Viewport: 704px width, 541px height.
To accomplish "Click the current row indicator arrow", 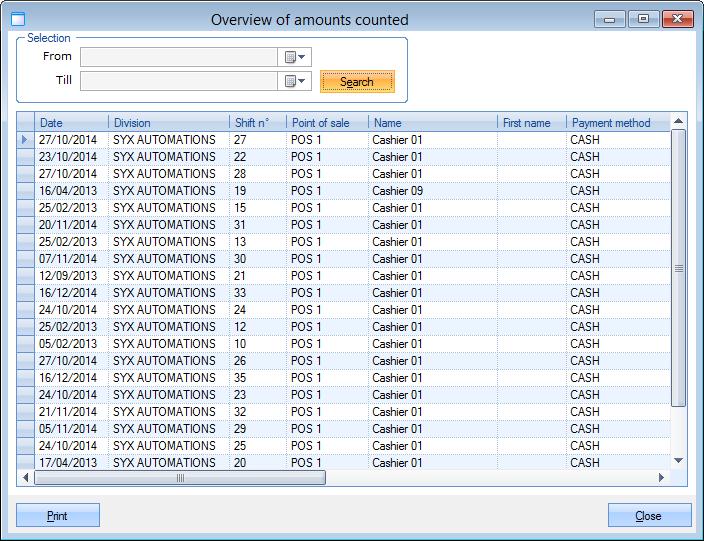I will coord(25,140).
